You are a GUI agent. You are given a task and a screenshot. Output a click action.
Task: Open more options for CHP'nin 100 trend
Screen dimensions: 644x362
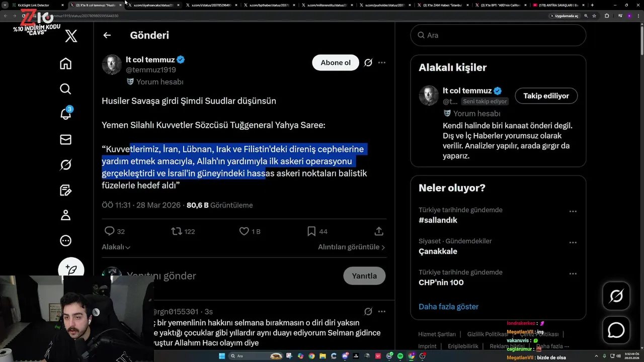573,274
